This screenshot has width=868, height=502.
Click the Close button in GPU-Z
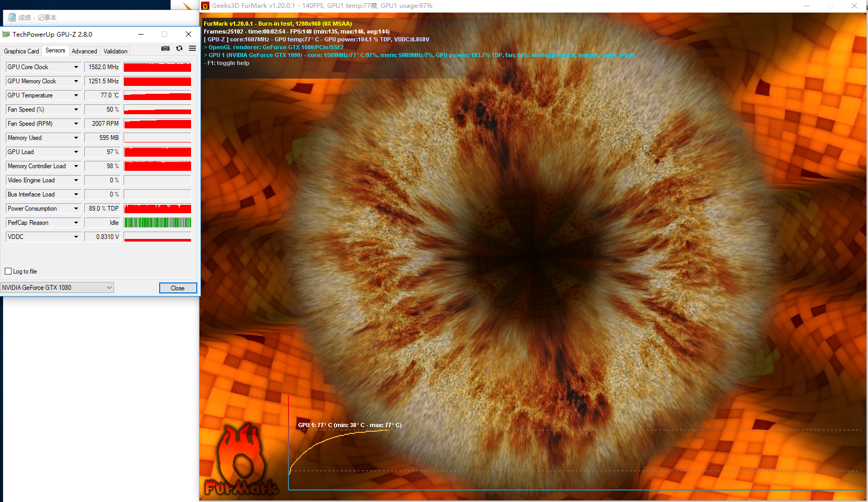coord(178,288)
